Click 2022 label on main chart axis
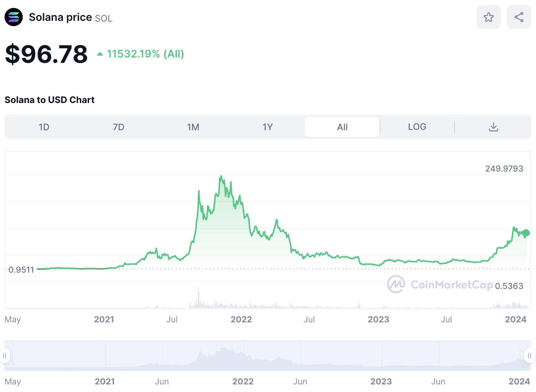536x392 pixels. [241, 319]
